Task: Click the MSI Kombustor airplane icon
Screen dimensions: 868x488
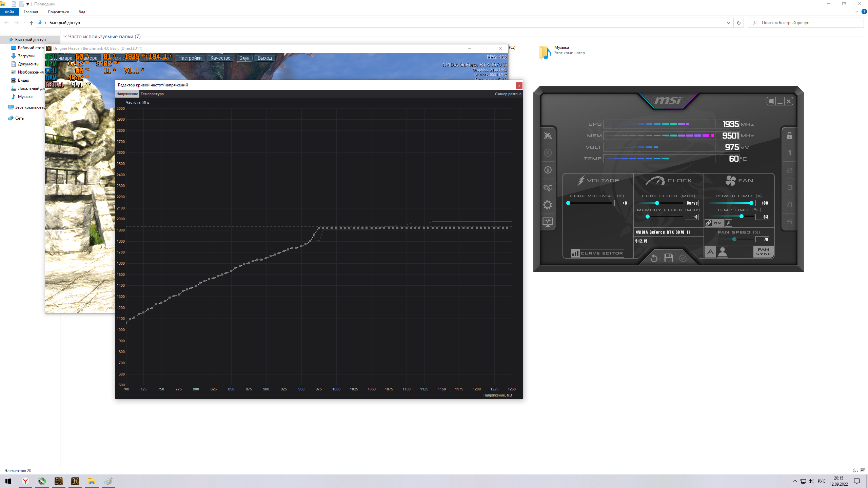Action: point(548,136)
